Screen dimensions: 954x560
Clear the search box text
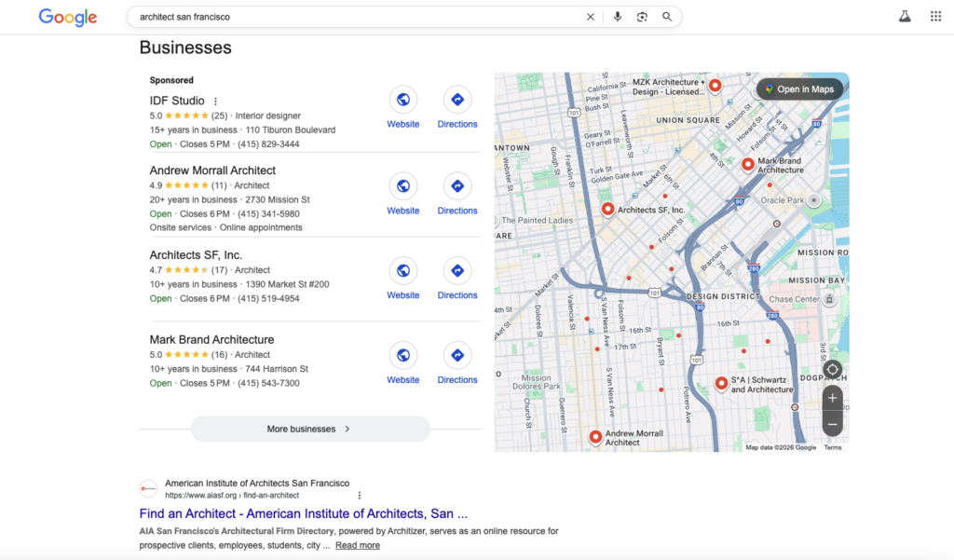590,17
